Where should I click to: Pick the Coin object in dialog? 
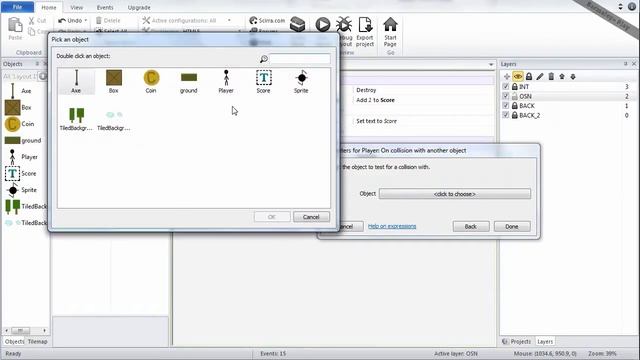tap(151, 81)
